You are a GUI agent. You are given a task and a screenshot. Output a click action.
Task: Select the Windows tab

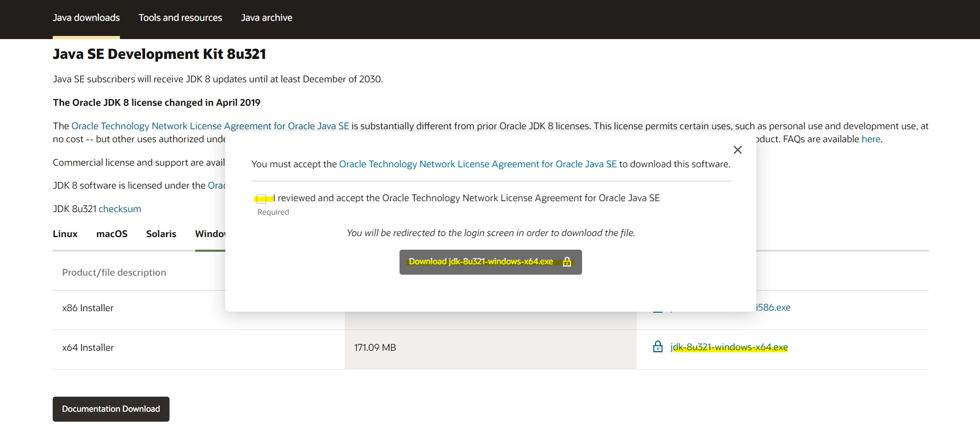pos(210,234)
